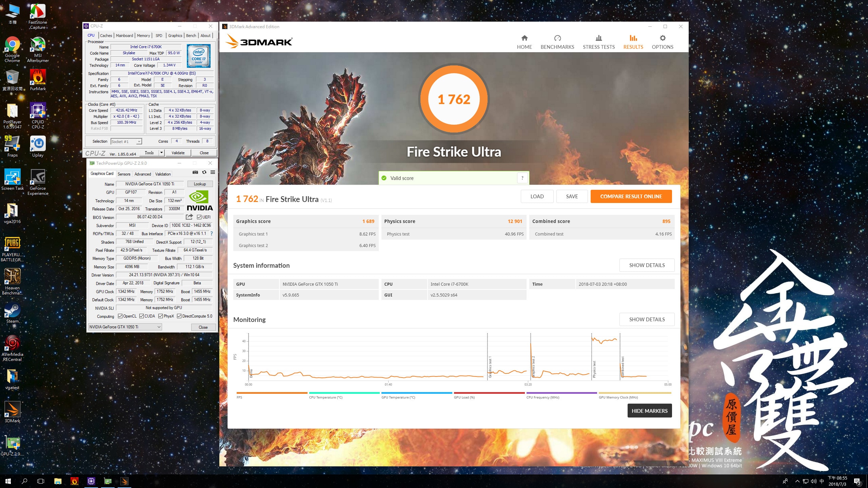868x488 pixels.
Task: Click the valid score question mark button
Action: click(x=522, y=178)
